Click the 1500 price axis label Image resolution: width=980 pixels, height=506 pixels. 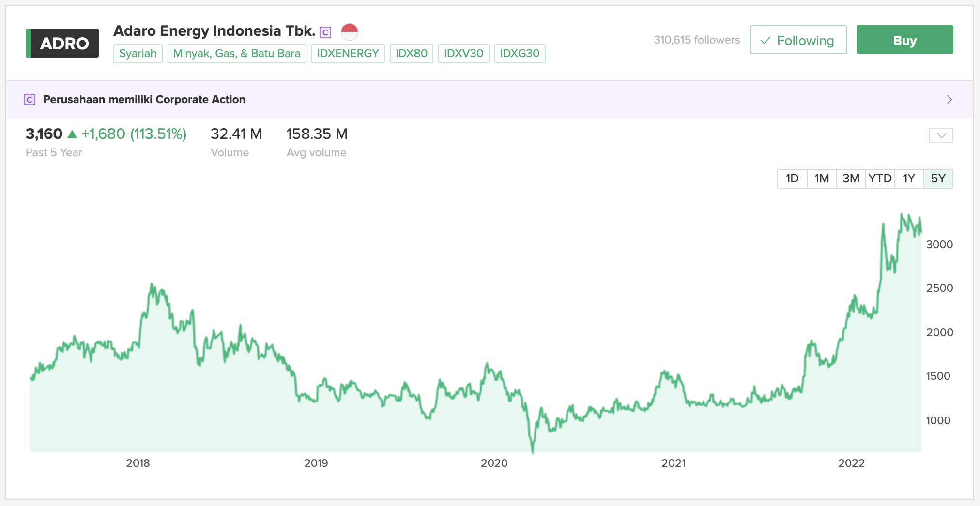point(938,376)
